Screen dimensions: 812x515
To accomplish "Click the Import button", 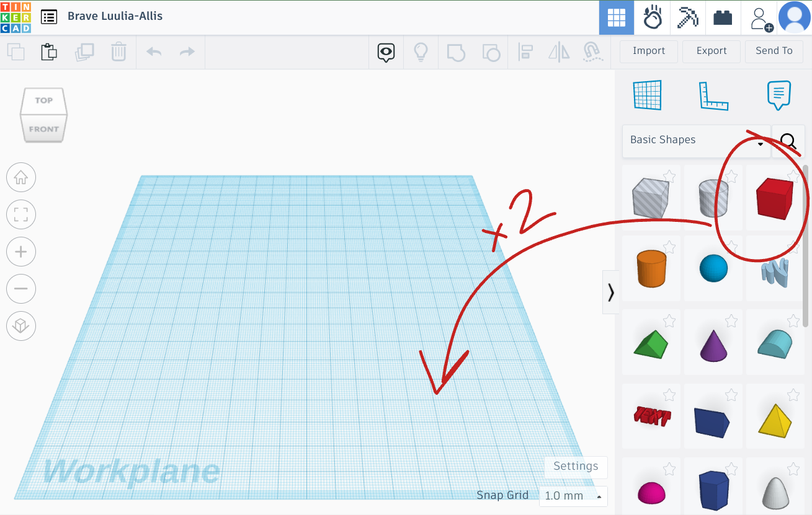I will click(649, 51).
